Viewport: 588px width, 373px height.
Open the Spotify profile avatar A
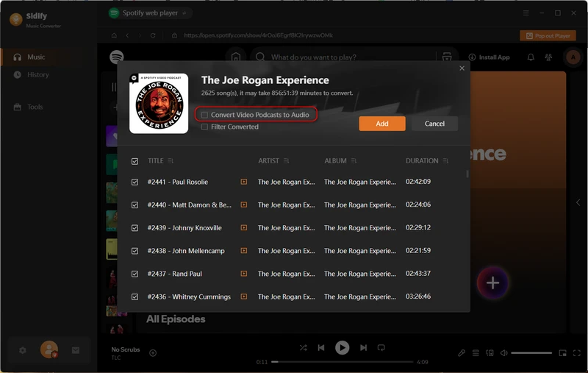coord(573,57)
